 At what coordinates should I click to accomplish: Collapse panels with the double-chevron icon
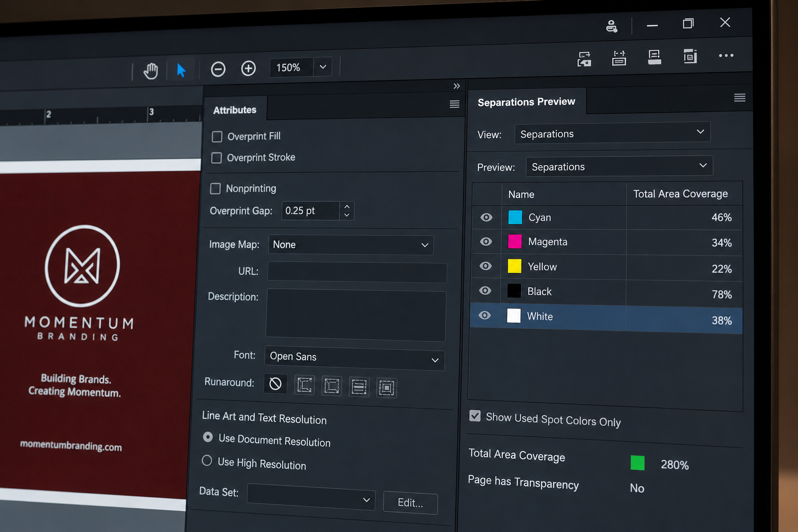(x=457, y=86)
